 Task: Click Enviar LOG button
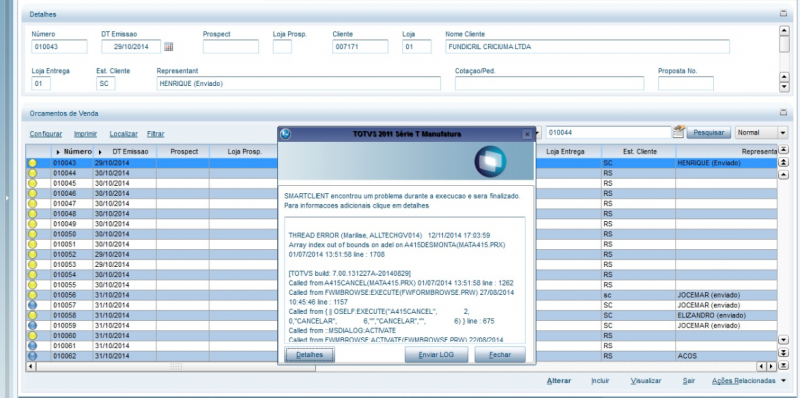[436, 355]
